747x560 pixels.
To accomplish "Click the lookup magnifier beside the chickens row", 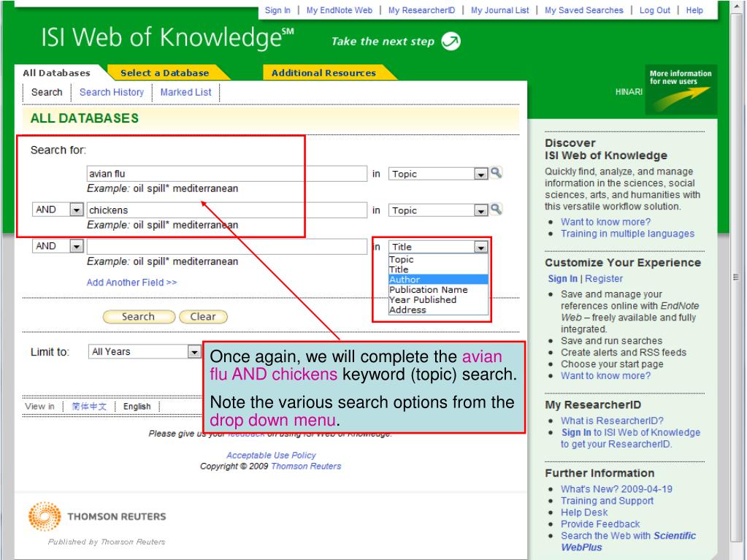I will click(496, 209).
